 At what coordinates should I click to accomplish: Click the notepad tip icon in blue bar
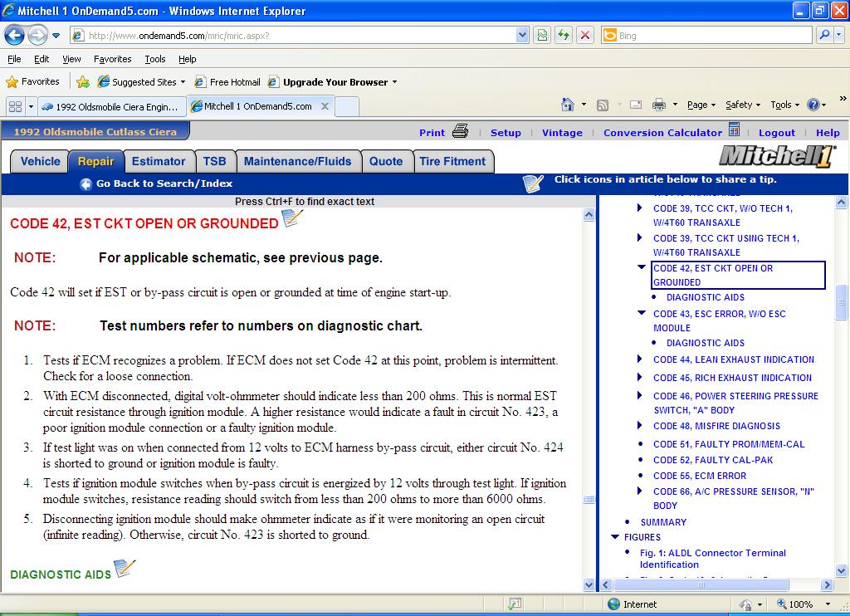[533, 183]
